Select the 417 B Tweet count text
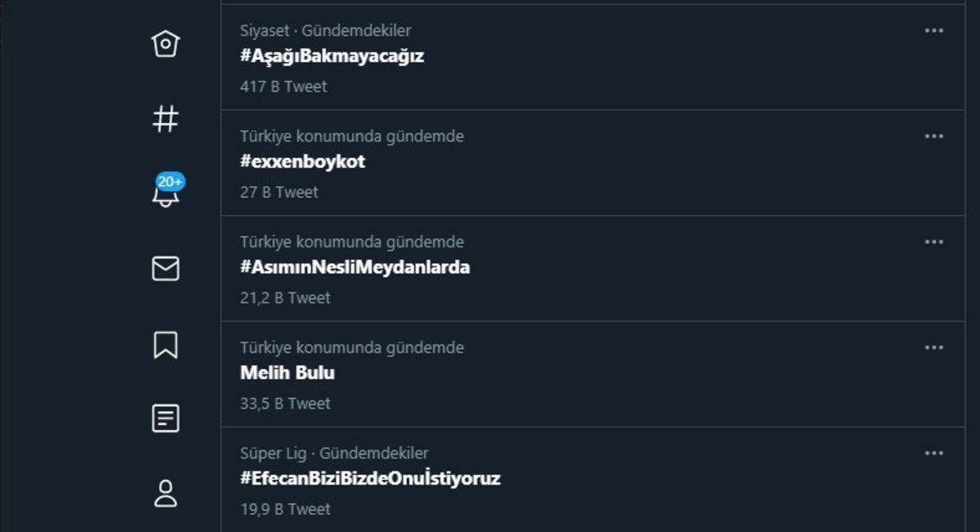Screen dimensions: 980x532 click(x=281, y=86)
